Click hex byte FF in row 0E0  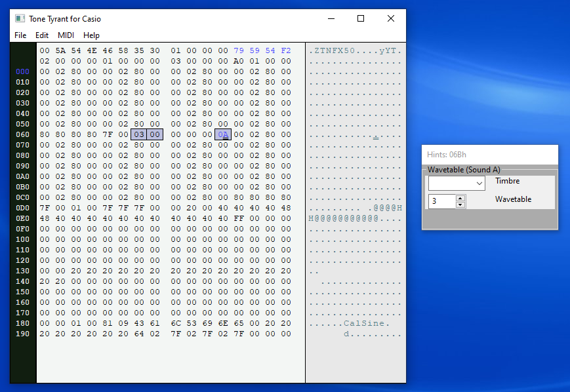click(239, 218)
